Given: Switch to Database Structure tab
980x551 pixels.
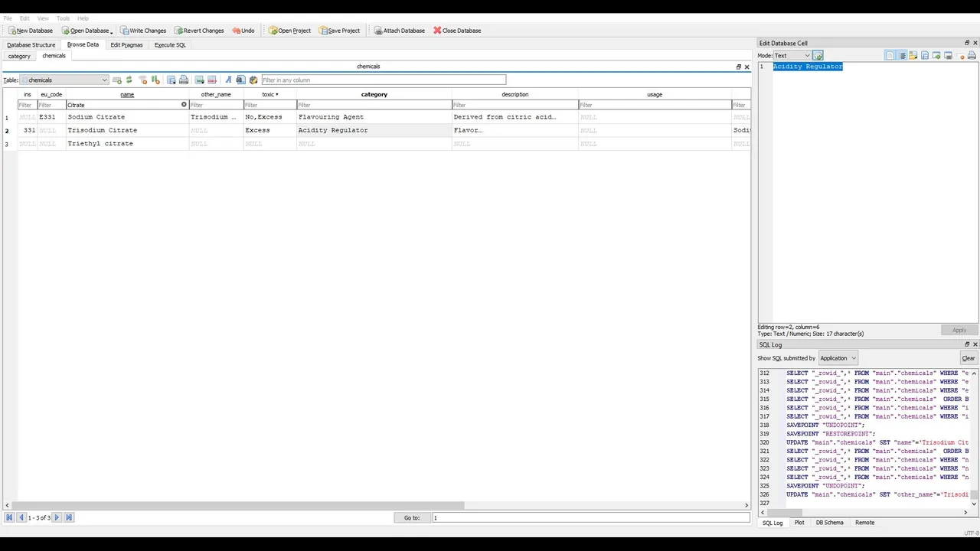Looking at the screenshot, I should point(31,44).
